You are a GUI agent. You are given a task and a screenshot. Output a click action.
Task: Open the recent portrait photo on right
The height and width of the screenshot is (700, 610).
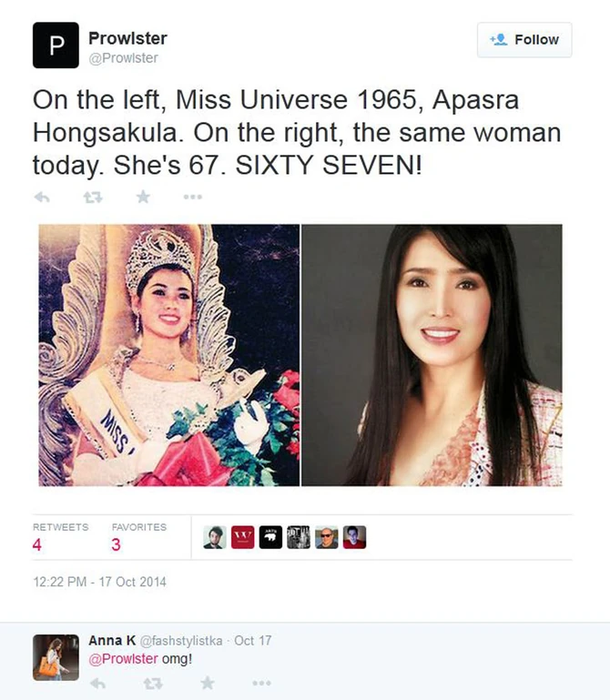click(432, 355)
